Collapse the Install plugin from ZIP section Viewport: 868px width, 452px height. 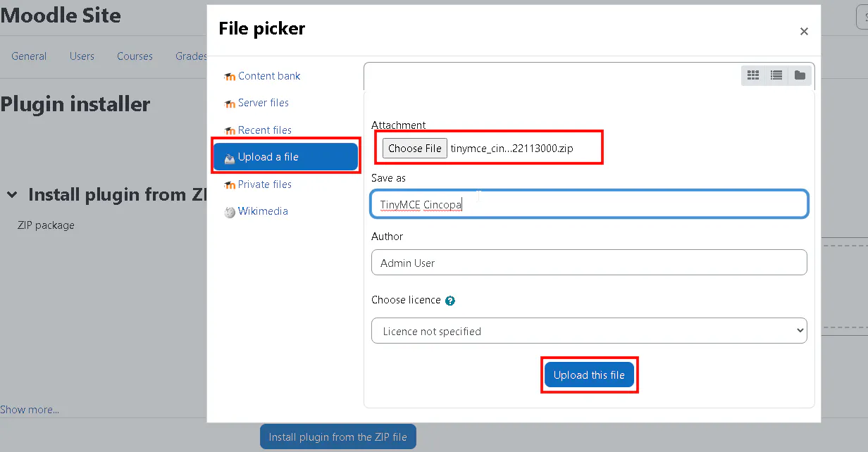12,195
